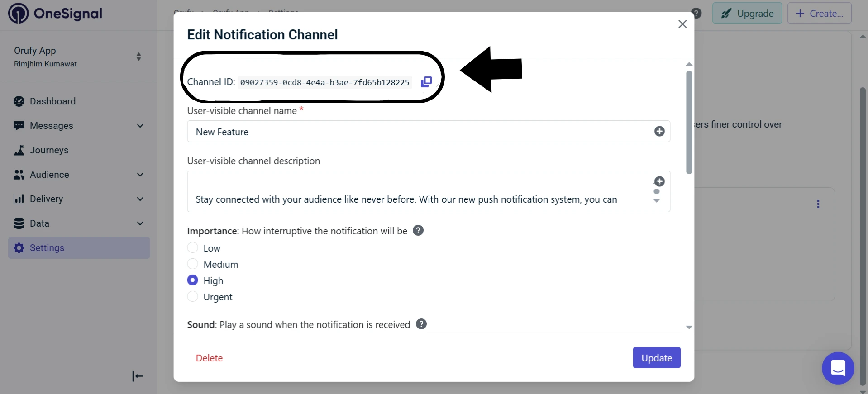Add substitution to channel description field
Image resolution: width=868 pixels, height=394 pixels.
tap(659, 181)
